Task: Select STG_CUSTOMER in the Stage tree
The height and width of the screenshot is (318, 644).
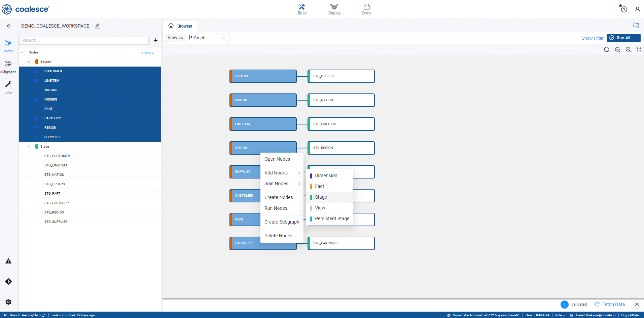Action: (90, 156)
